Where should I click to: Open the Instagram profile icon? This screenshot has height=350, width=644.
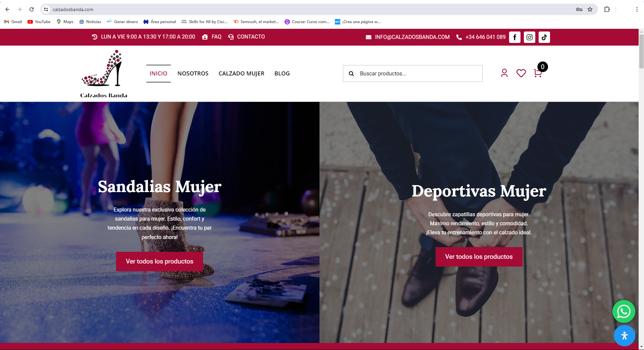(x=529, y=37)
